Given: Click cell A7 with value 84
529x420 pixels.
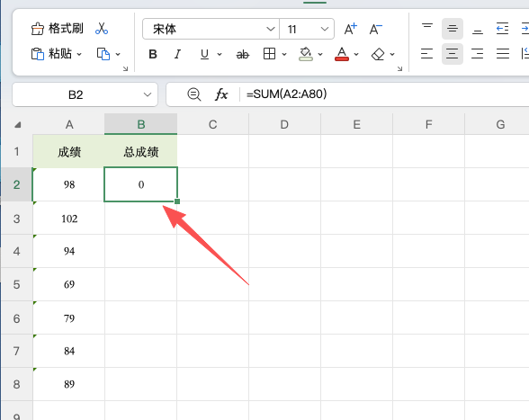Looking at the screenshot, I should [69, 351].
